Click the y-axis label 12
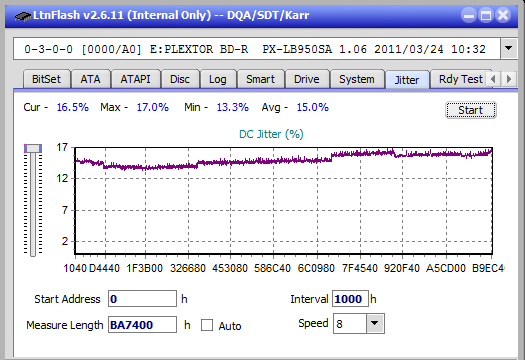Viewport: 525px width, 360px height. (x=62, y=178)
